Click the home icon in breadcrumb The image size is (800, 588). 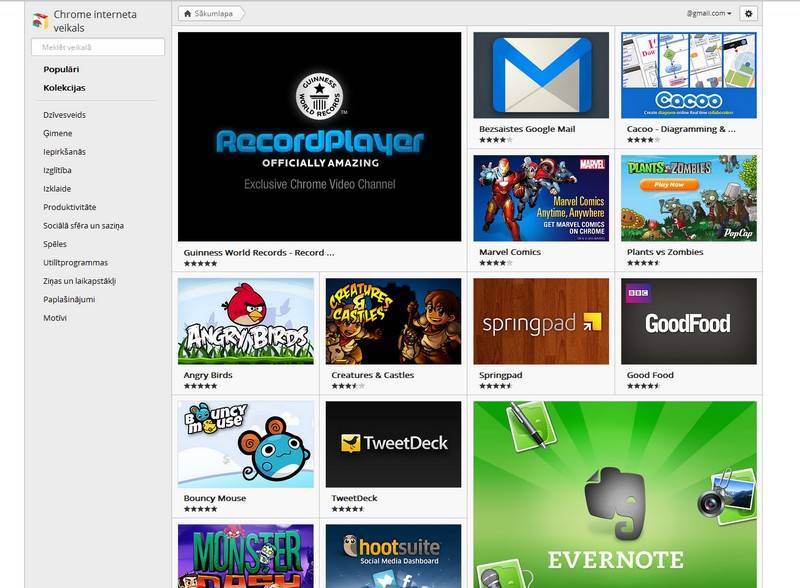click(x=188, y=14)
